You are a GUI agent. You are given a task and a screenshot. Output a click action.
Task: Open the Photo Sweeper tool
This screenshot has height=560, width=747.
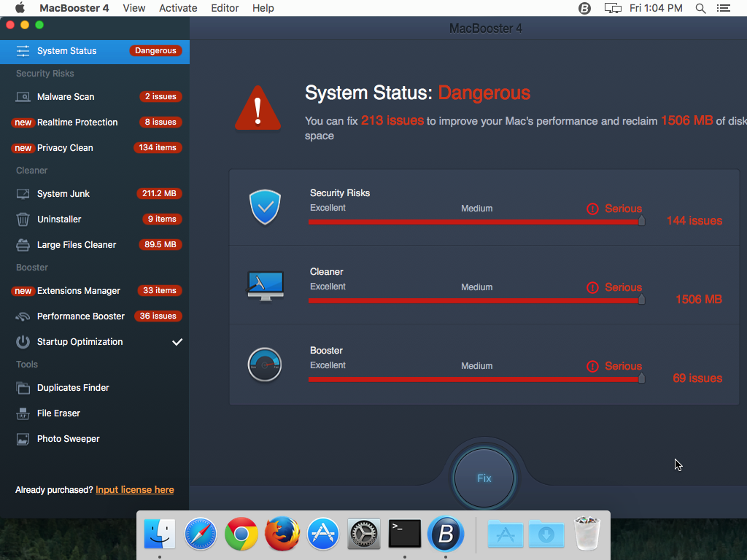click(69, 438)
